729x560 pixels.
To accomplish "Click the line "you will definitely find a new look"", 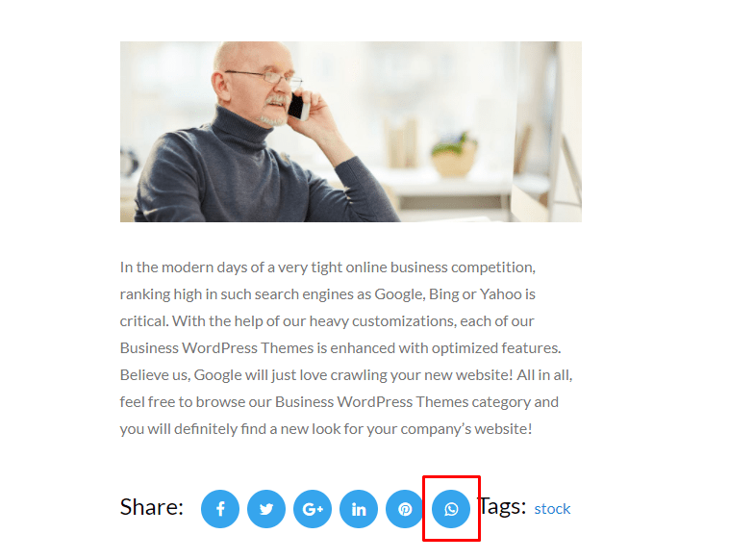I will (326, 429).
